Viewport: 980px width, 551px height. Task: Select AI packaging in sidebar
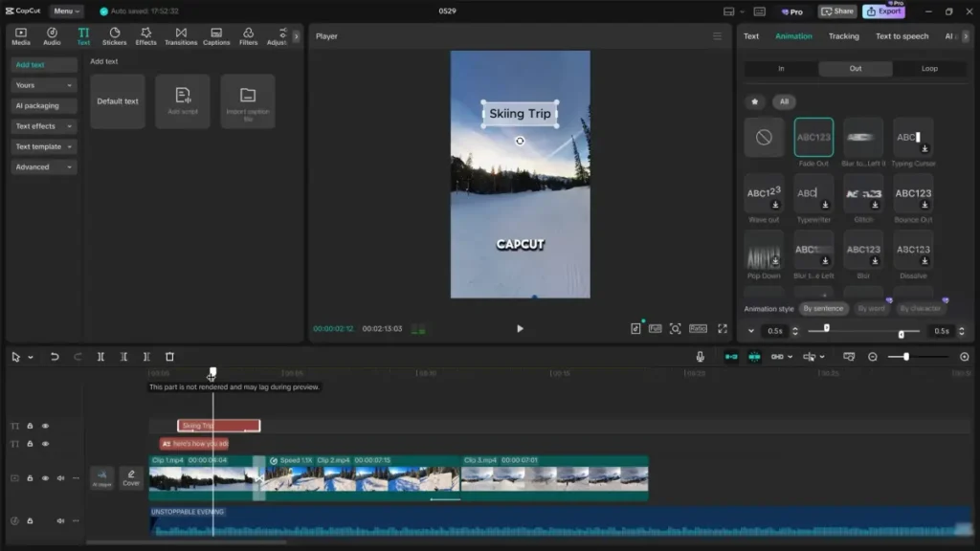pyautogui.click(x=44, y=105)
